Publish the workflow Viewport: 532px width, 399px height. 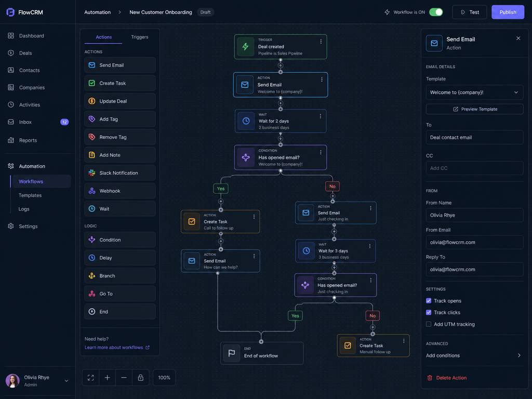pyautogui.click(x=508, y=12)
